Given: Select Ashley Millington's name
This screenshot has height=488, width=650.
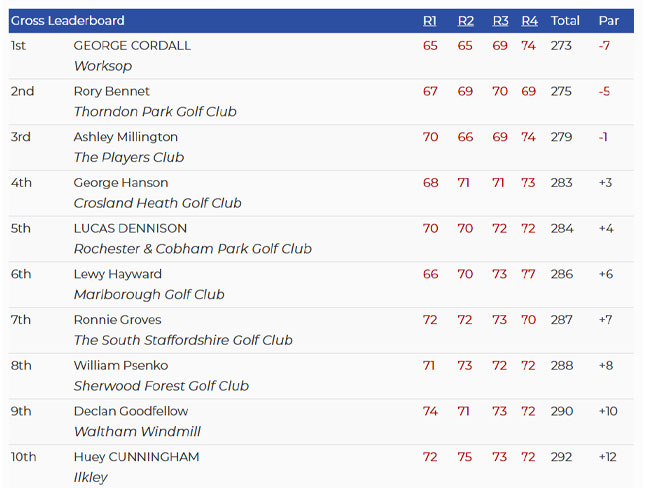Looking at the screenshot, I should click(126, 137).
